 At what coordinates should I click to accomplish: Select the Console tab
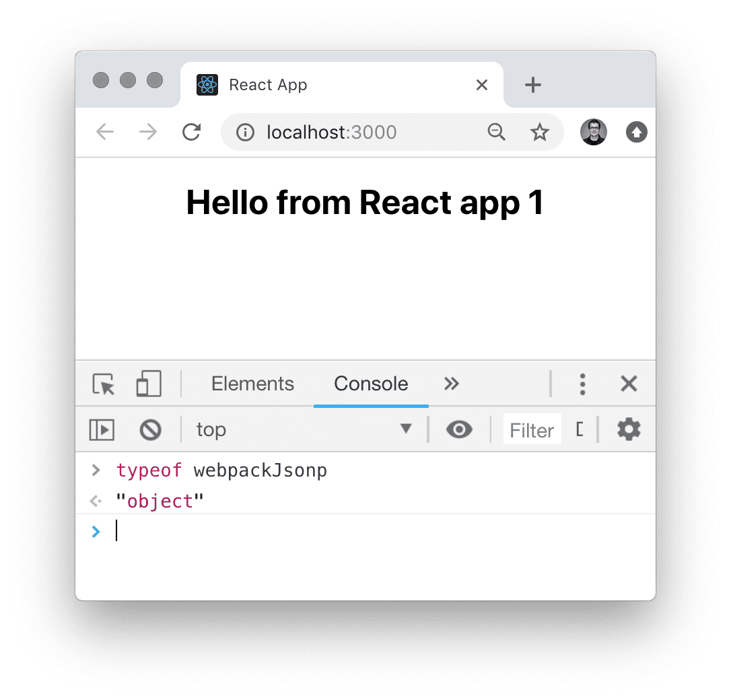[x=371, y=384]
